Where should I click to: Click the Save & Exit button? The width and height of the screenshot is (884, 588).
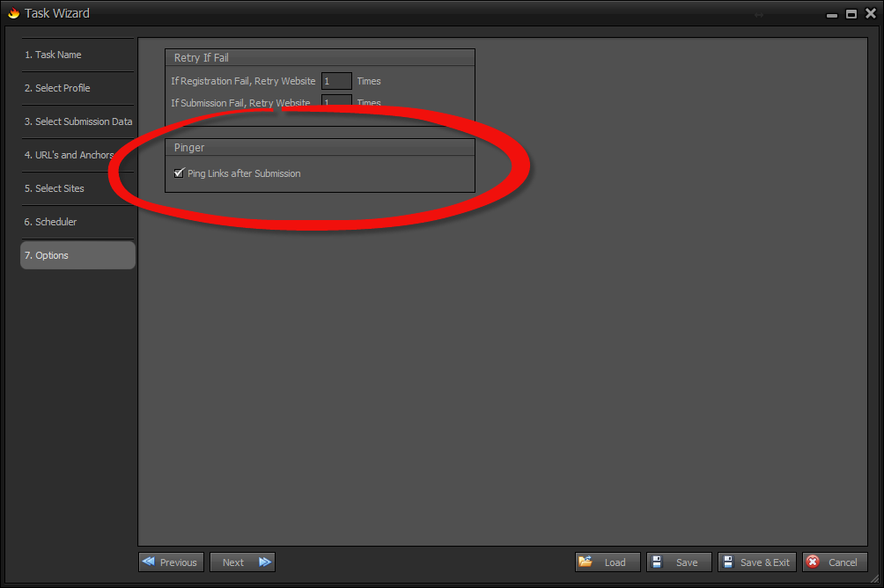pyautogui.click(x=757, y=562)
